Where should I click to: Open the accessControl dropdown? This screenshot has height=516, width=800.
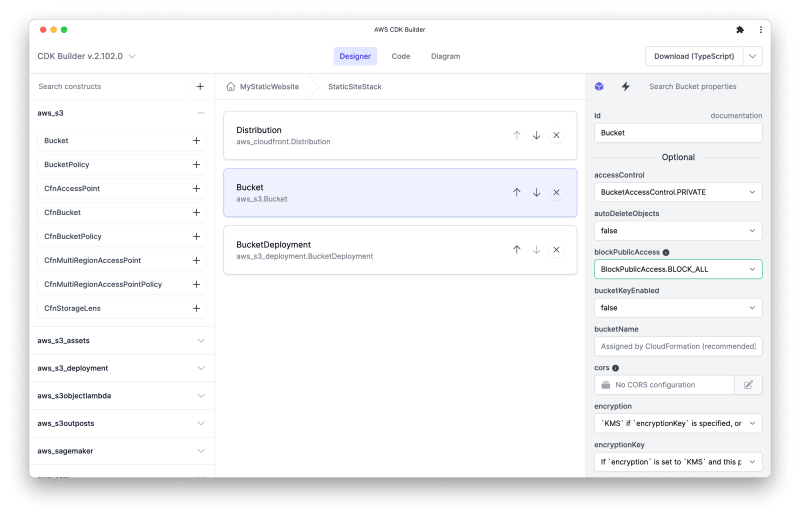678,192
